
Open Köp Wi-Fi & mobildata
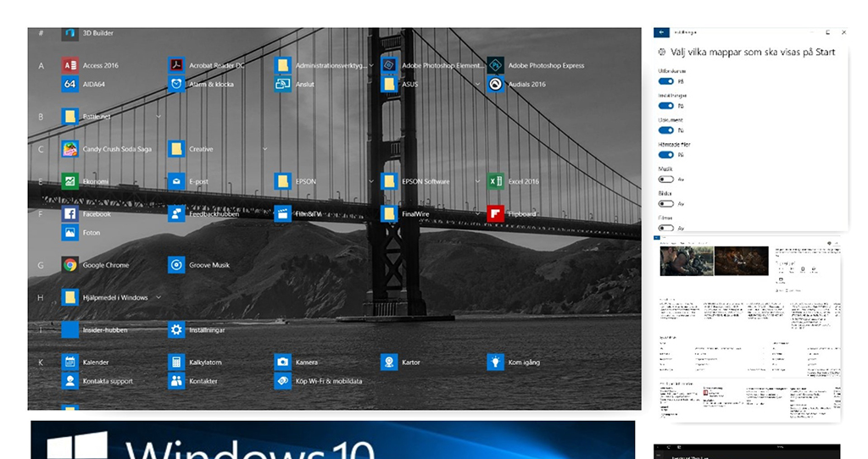pos(319,381)
